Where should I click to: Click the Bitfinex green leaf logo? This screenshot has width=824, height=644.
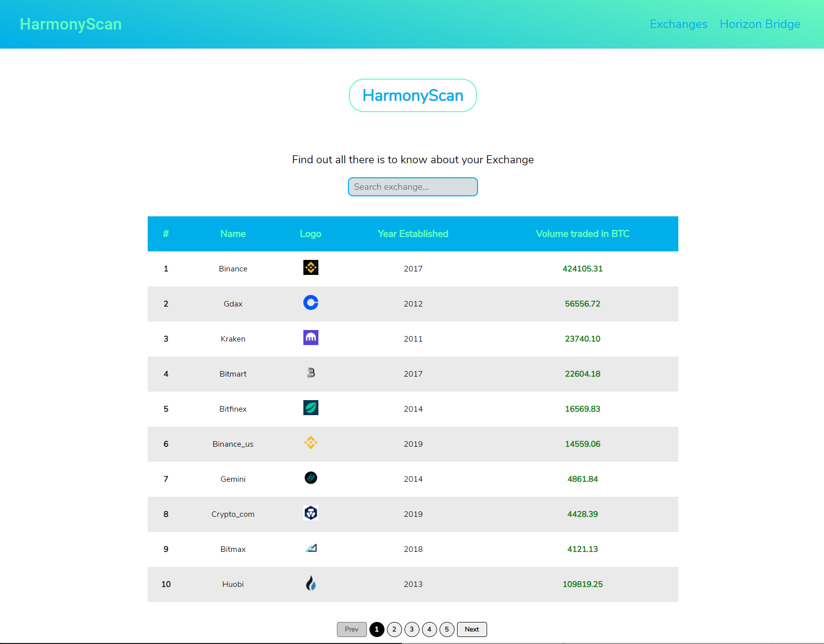[x=311, y=408]
